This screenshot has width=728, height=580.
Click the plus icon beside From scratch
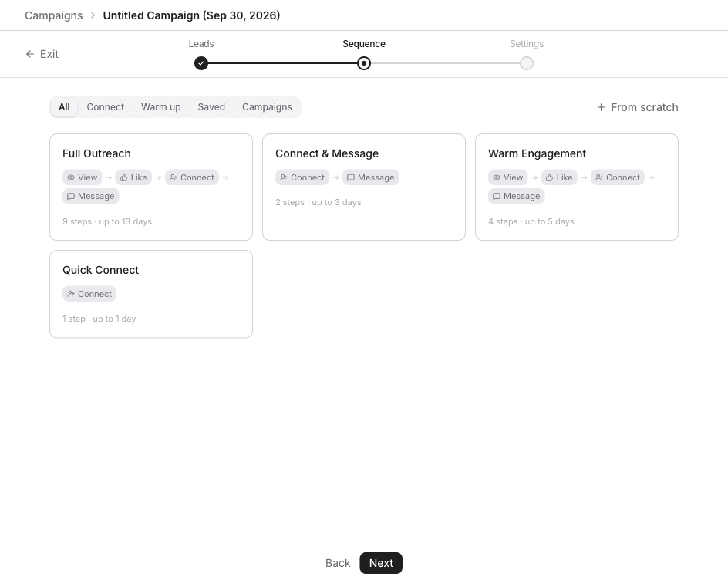[x=601, y=107]
